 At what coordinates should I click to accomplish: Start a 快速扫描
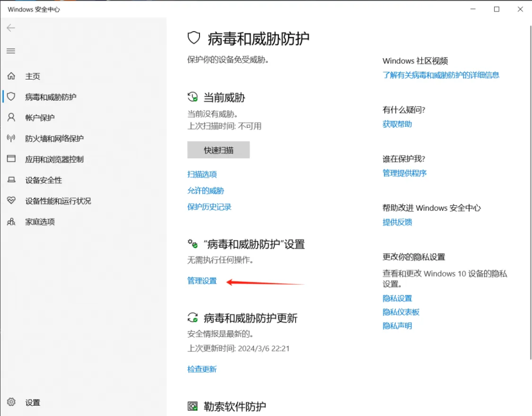[219, 150]
